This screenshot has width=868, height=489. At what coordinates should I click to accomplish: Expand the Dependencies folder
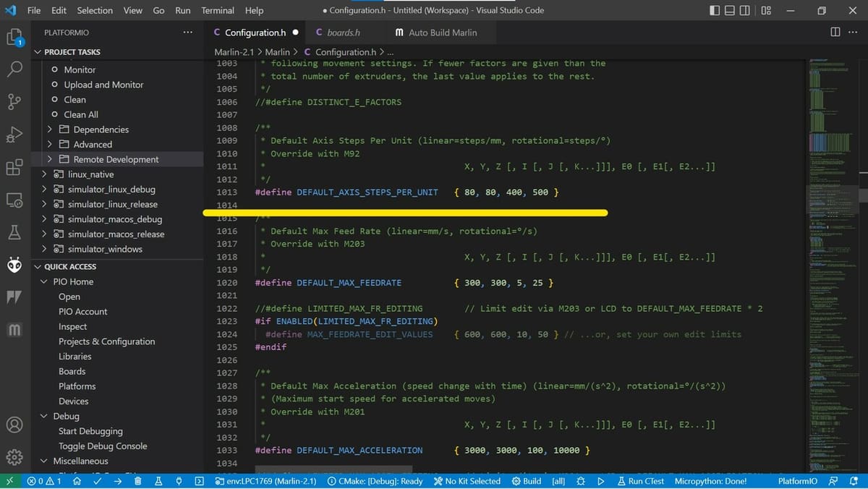pos(101,129)
